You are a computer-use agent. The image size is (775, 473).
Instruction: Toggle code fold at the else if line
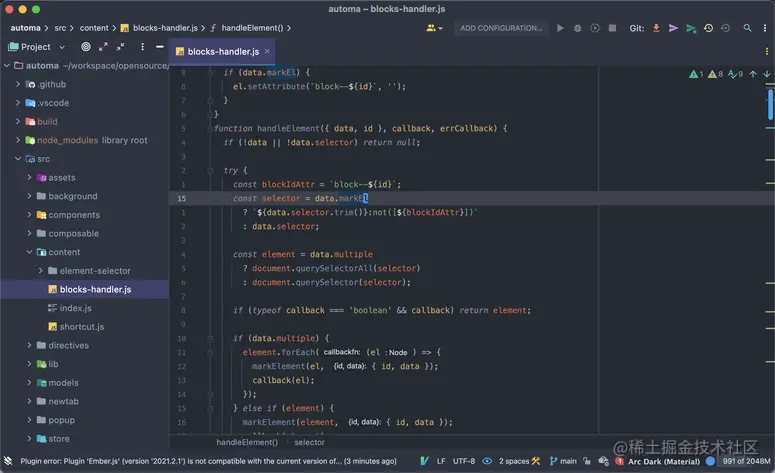click(210, 408)
